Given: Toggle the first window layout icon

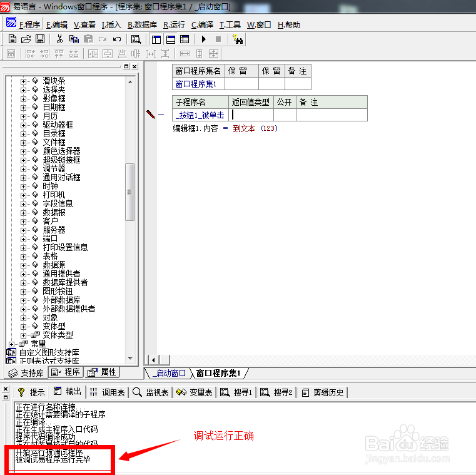Looking at the screenshot, I should (156, 39).
